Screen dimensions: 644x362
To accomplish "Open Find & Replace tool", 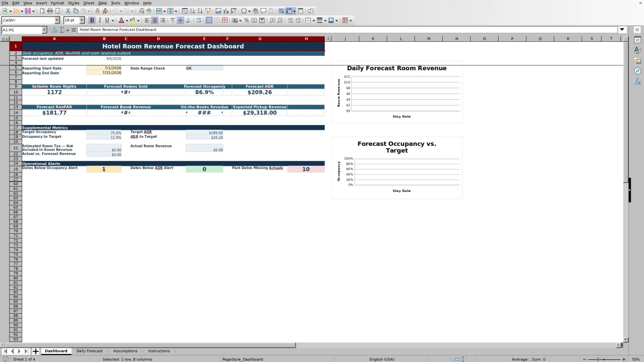I will pyautogui.click(x=141, y=11).
